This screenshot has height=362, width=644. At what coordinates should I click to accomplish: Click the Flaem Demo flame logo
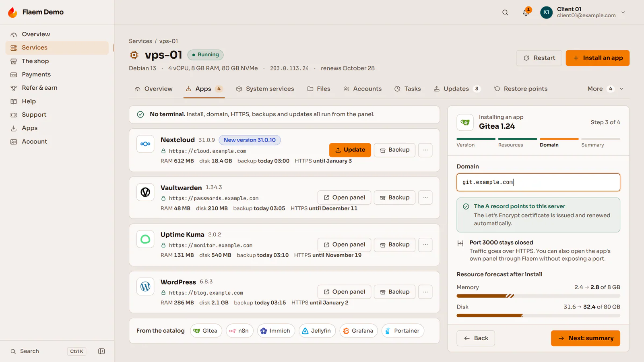13,12
